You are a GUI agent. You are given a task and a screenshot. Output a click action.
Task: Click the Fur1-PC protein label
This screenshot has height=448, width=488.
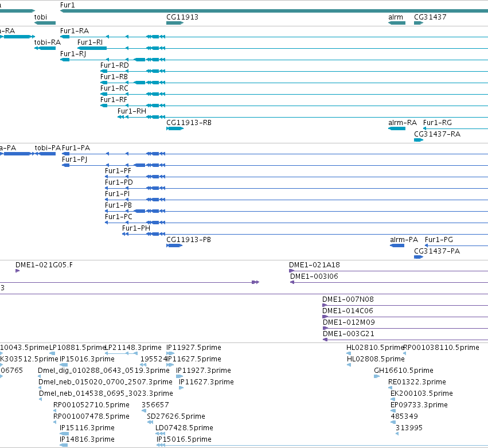pyautogui.click(x=119, y=217)
